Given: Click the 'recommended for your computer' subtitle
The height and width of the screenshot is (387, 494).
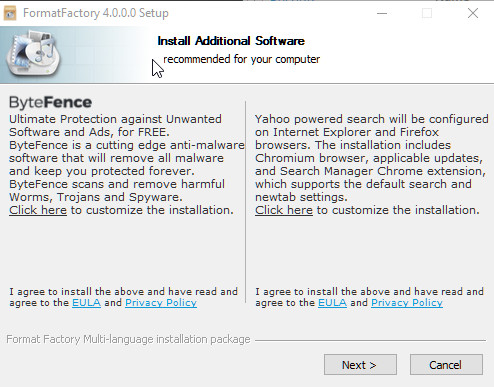Looking at the screenshot, I should (242, 59).
